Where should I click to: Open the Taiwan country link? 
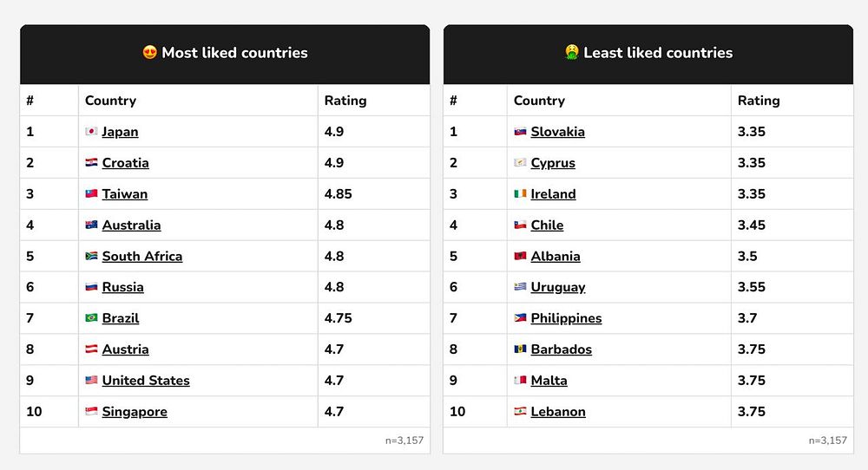tap(124, 193)
